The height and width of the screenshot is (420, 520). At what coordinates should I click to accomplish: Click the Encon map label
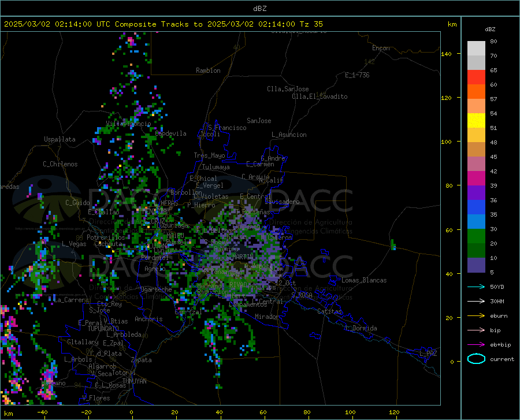(381, 48)
